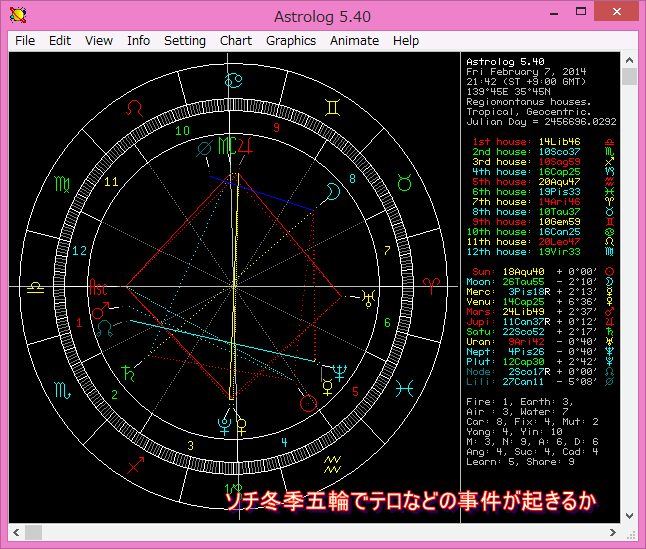
Task: Click the Pisces zodiac glyph on the wheel
Action: pyautogui.click(x=404, y=388)
